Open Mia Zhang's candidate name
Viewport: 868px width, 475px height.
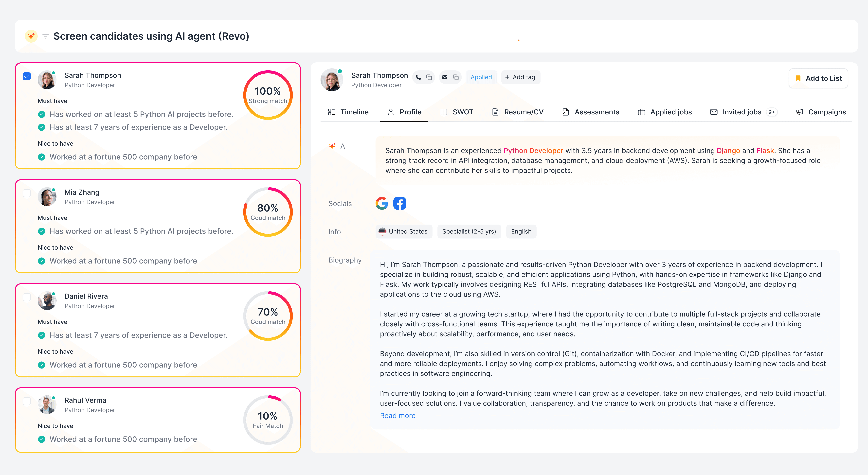[x=82, y=192]
